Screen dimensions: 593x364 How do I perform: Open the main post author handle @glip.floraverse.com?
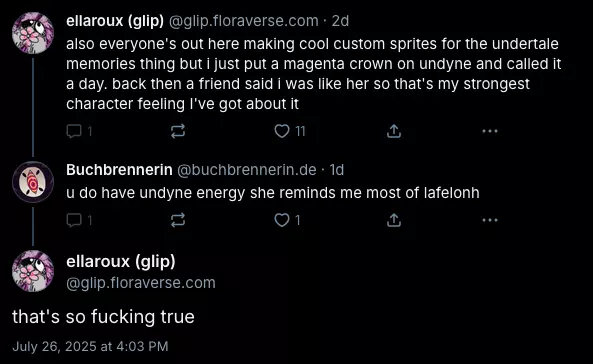141,283
